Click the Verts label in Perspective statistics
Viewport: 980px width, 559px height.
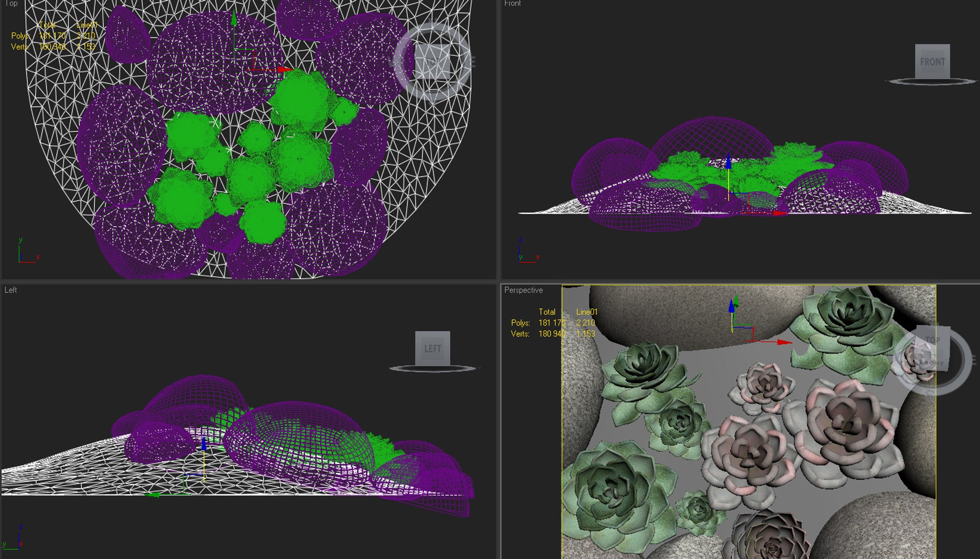click(x=520, y=334)
